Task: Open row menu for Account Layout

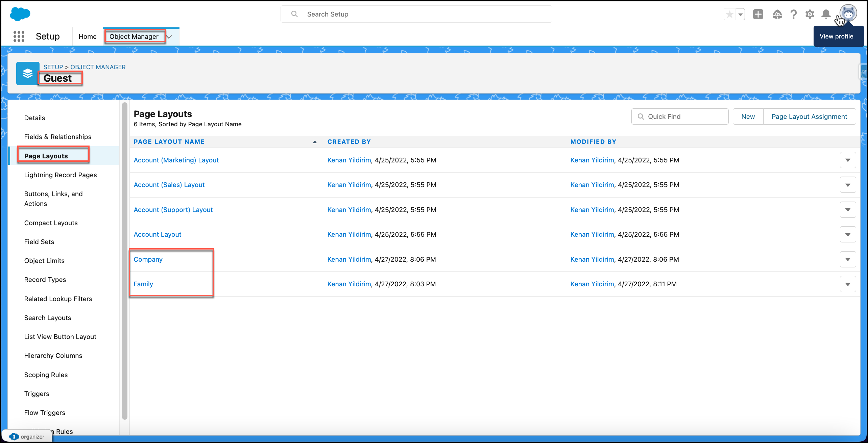Action: point(848,234)
